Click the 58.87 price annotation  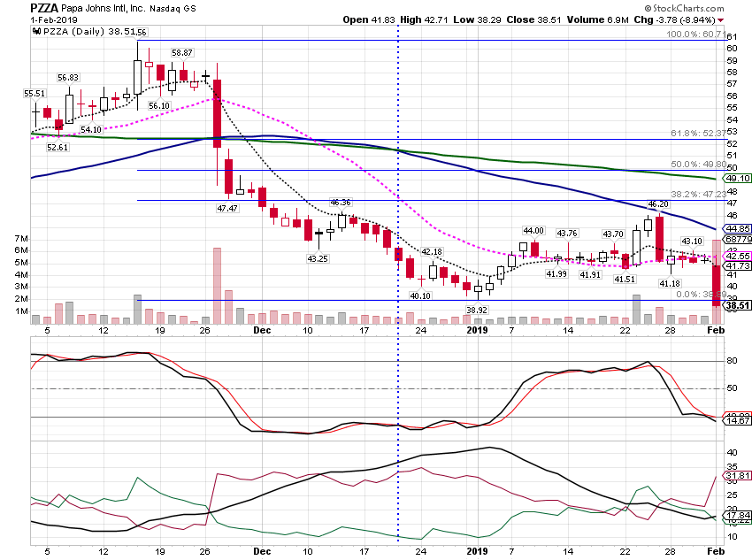[x=182, y=53]
